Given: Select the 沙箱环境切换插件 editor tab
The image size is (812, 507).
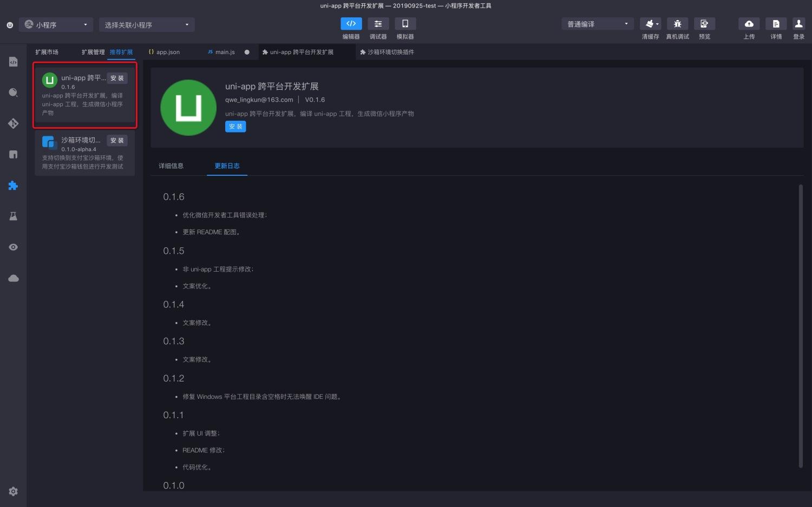Looking at the screenshot, I should click(391, 52).
